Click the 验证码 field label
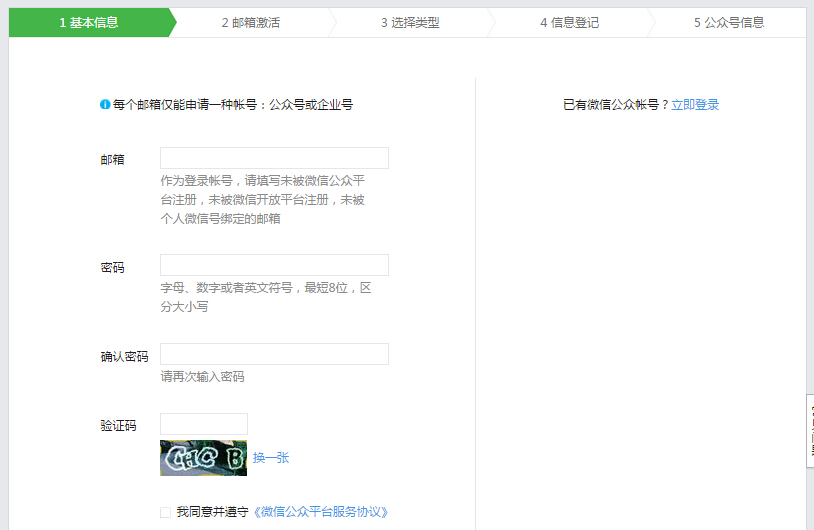 [x=118, y=426]
